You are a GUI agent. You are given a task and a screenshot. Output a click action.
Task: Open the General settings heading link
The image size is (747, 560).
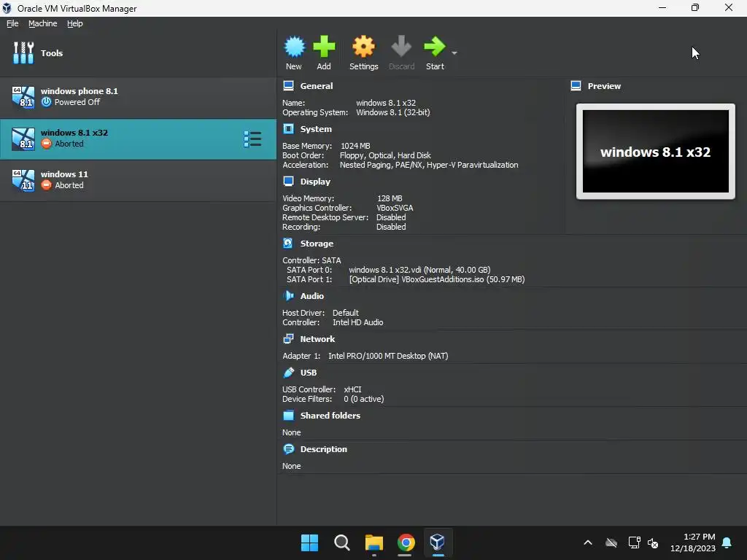pyautogui.click(x=317, y=86)
